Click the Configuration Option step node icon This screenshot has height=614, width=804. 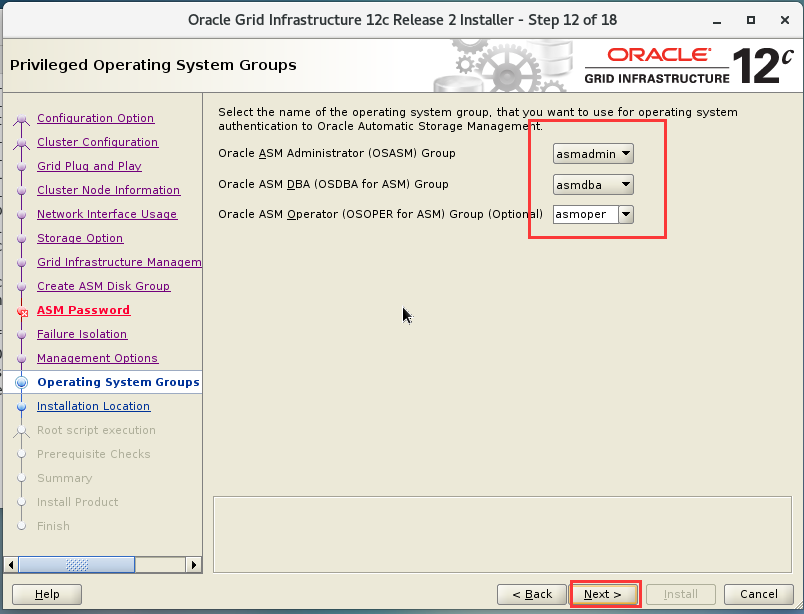(22, 119)
